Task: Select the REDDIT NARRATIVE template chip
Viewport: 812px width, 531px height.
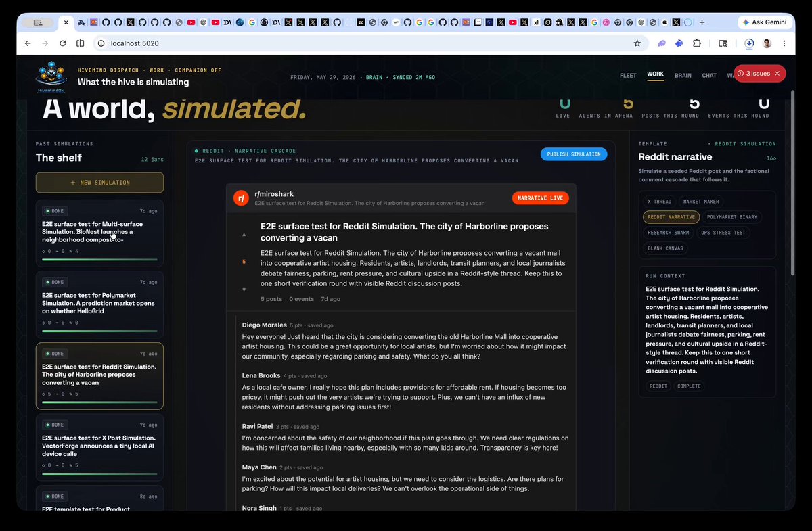Action: tap(671, 217)
